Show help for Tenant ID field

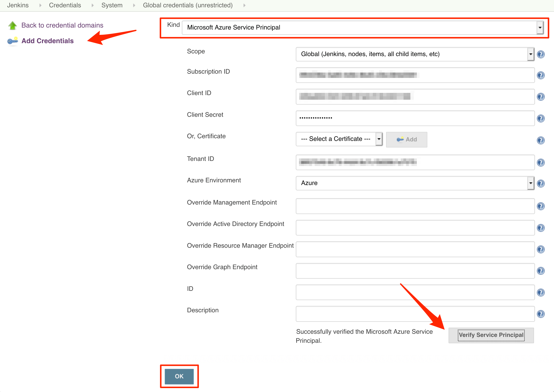541,162
